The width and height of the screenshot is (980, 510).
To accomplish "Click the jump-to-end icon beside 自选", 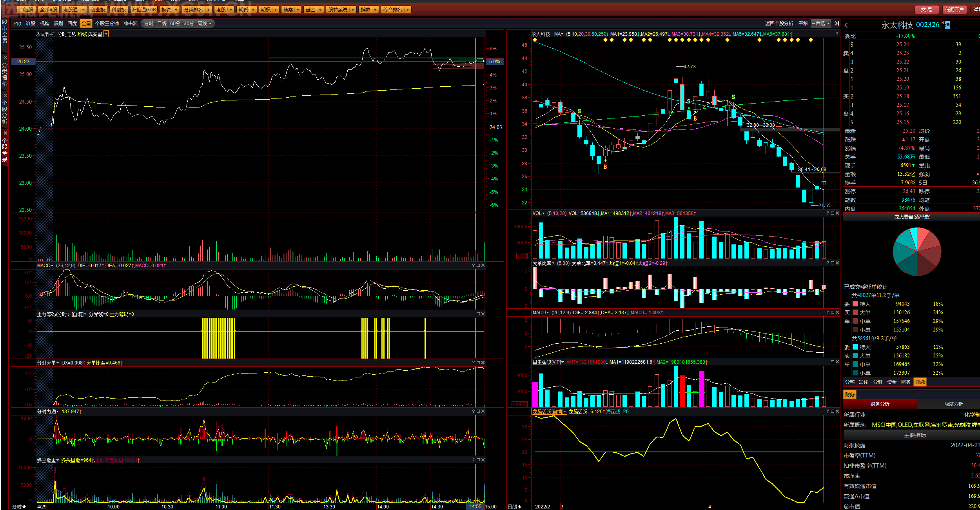I will click(837, 24).
